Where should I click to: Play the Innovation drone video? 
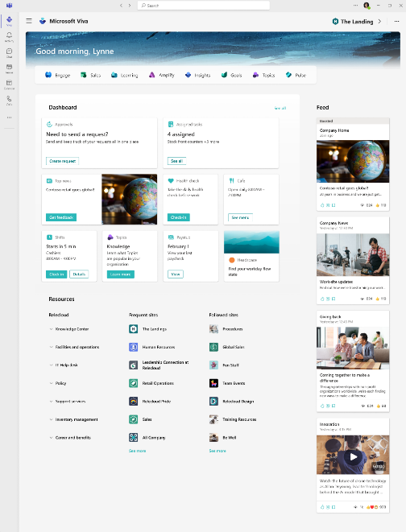pyautogui.click(x=353, y=456)
